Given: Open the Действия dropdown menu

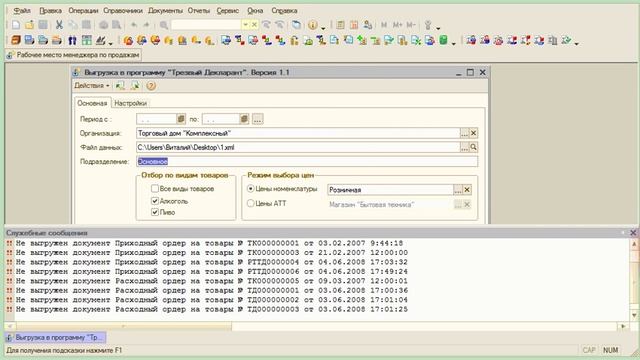Looking at the screenshot, I should pos(92,86).
